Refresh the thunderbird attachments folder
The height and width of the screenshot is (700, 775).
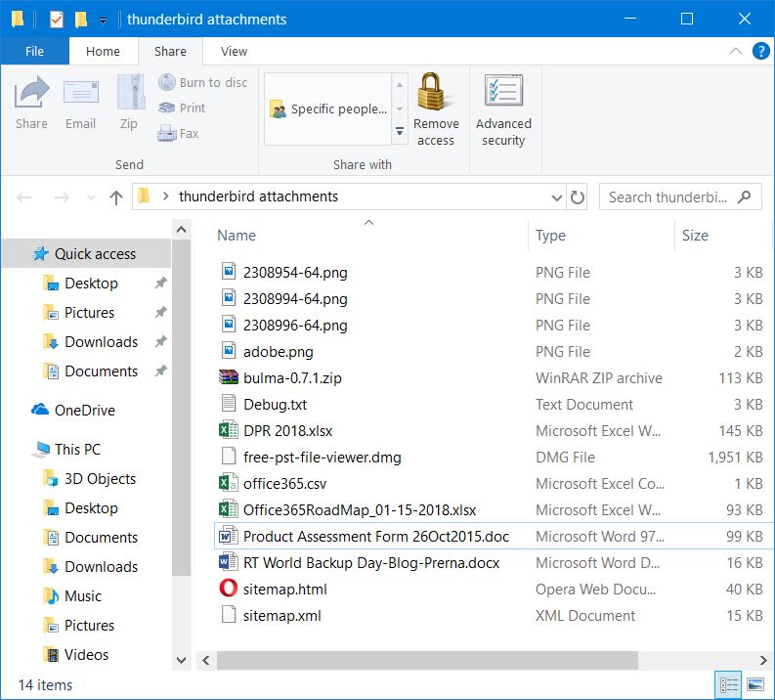click(577, 197)
